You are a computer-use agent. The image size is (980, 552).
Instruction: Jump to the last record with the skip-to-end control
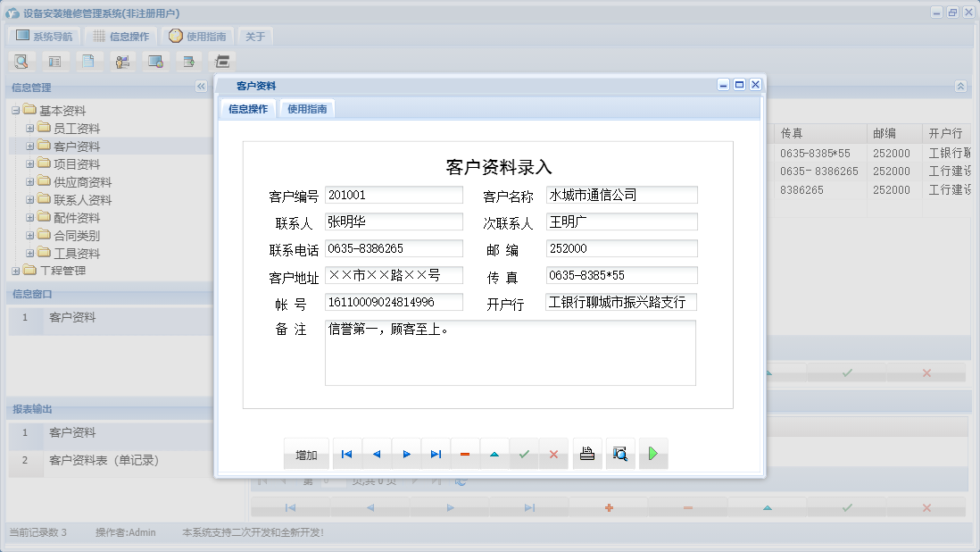tap(436, 454)
